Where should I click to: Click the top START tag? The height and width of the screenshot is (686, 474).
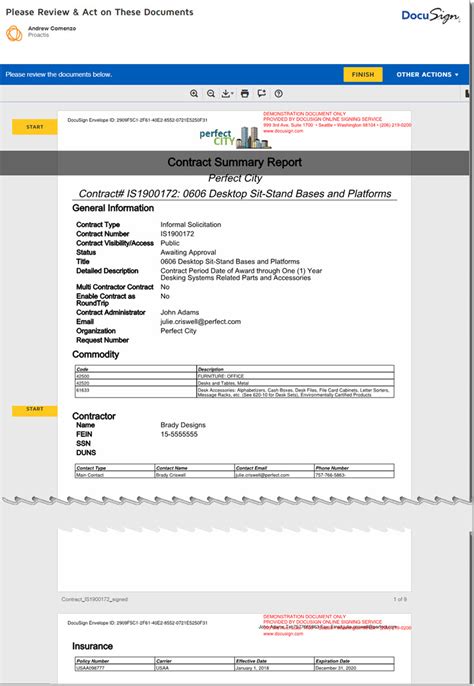(x=35, y=127)
